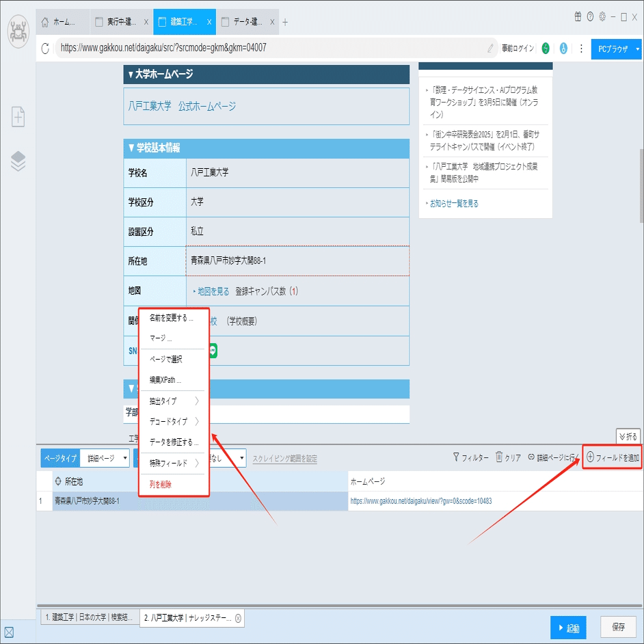644x644 pixels.
Task: Click the mail envelope icon at bottom left
Action: (x=9, y=632)
